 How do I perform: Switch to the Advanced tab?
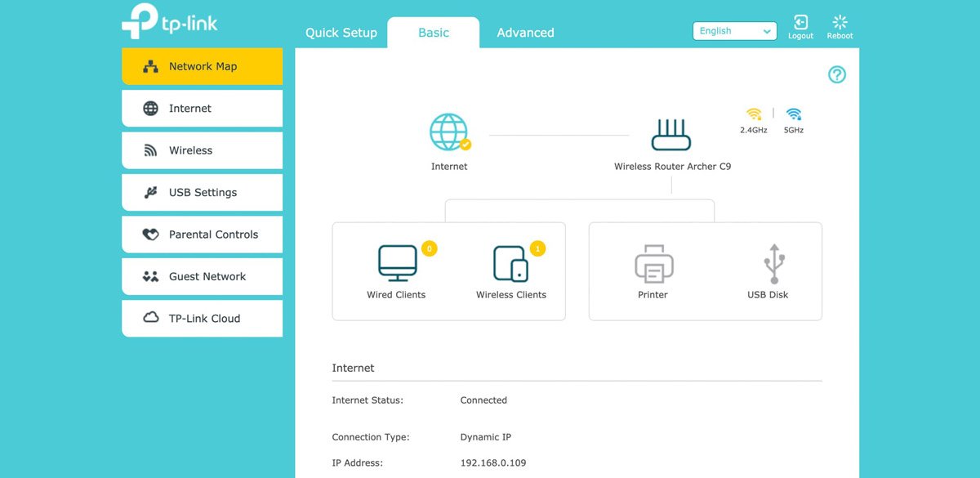click(525, 33)
